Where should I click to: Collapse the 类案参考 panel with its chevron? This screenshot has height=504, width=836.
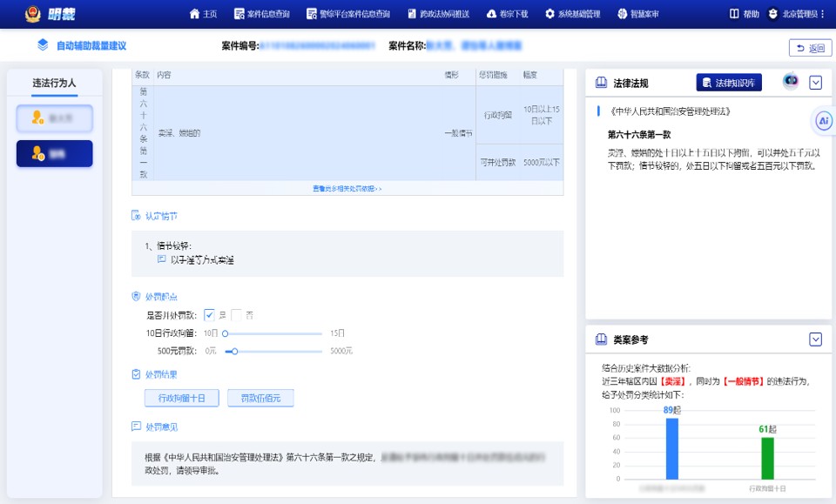pos(817,339)
